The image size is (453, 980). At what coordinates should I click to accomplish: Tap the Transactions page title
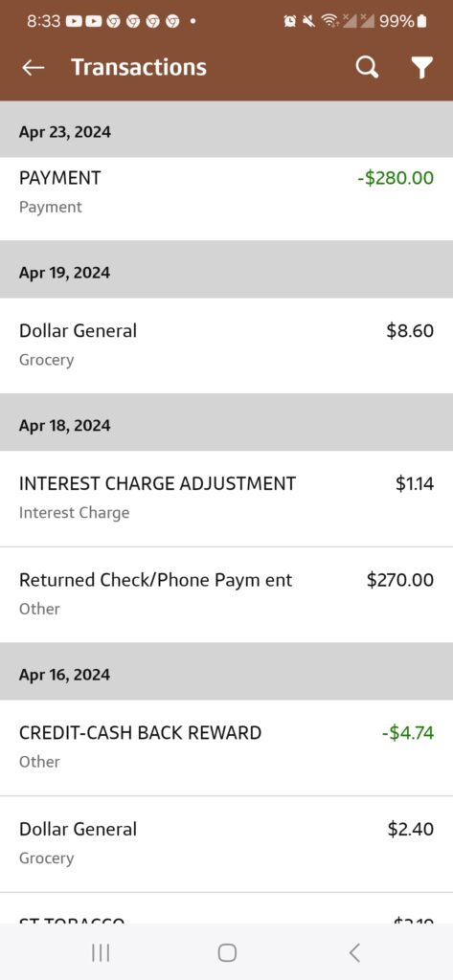139,67
